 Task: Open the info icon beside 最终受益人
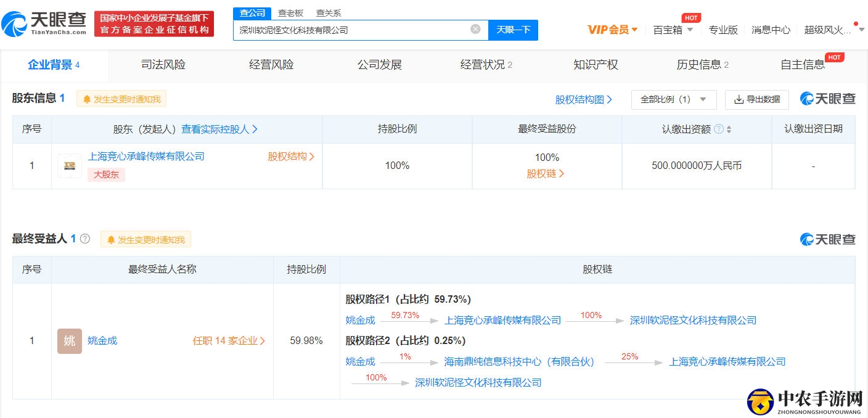pos(85,239)
